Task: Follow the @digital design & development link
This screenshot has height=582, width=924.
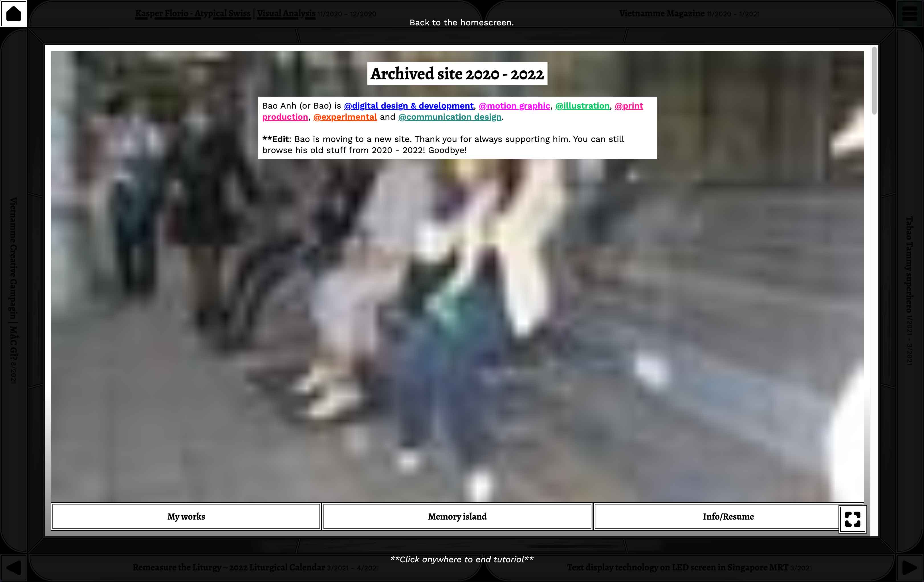Action: pyautogui.click(x=409, y=106)
